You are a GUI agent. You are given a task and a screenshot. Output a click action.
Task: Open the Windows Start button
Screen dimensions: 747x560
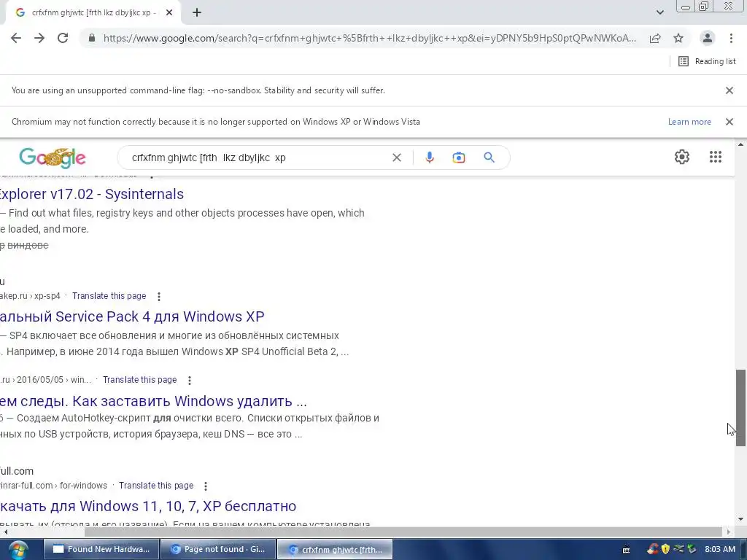(18, 550)
